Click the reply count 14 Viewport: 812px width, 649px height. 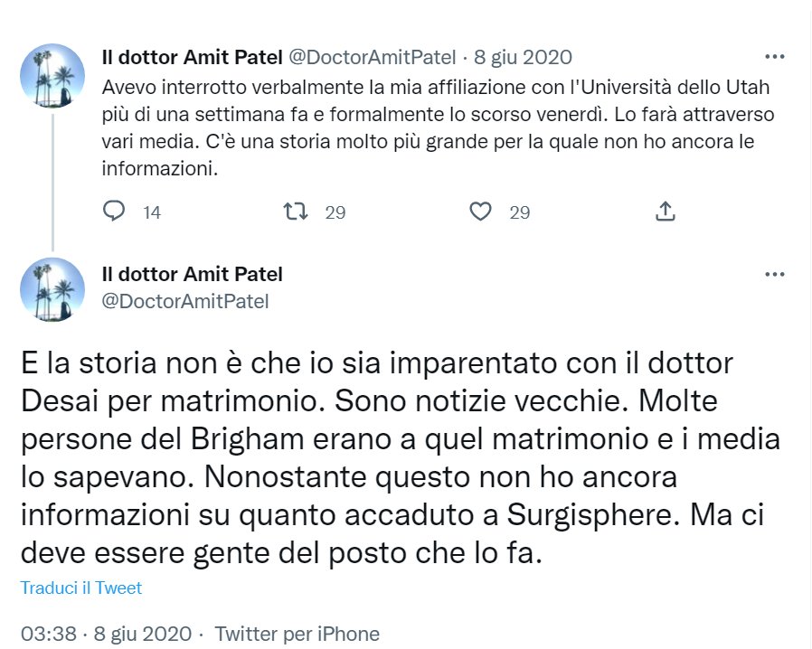[x=152, y=212]
